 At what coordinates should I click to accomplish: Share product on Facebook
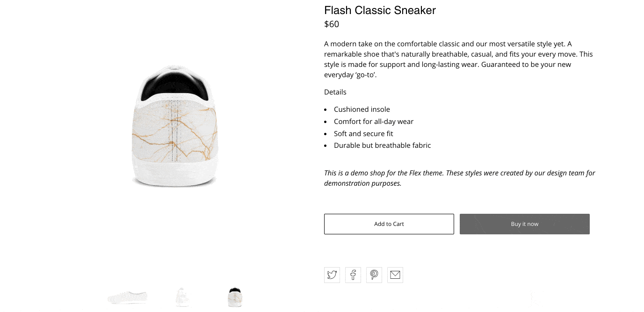pos(353,275)
